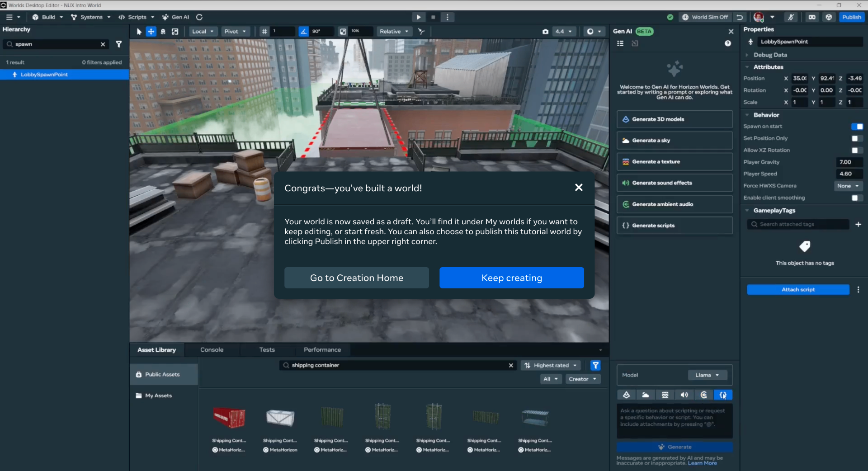Open the Learn More link
Viewport: 868px width, 471px height.
[x=702, y=463]
